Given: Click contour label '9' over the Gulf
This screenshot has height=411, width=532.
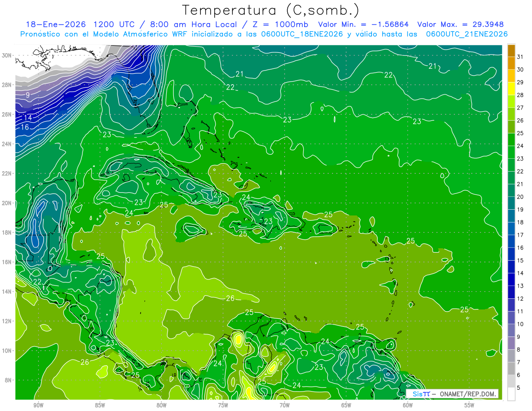Looking at the screenshot, I should pyautogui.click(x=27, y=95).
